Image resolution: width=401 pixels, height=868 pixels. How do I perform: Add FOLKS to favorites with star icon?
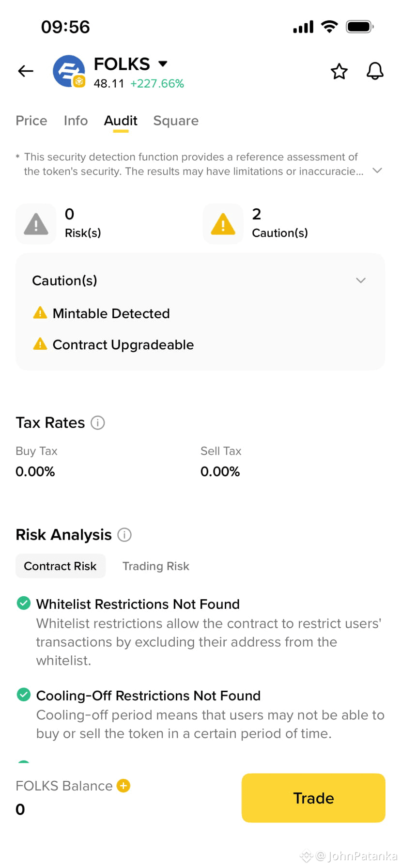pyautogui.click(x=339, y=71)
